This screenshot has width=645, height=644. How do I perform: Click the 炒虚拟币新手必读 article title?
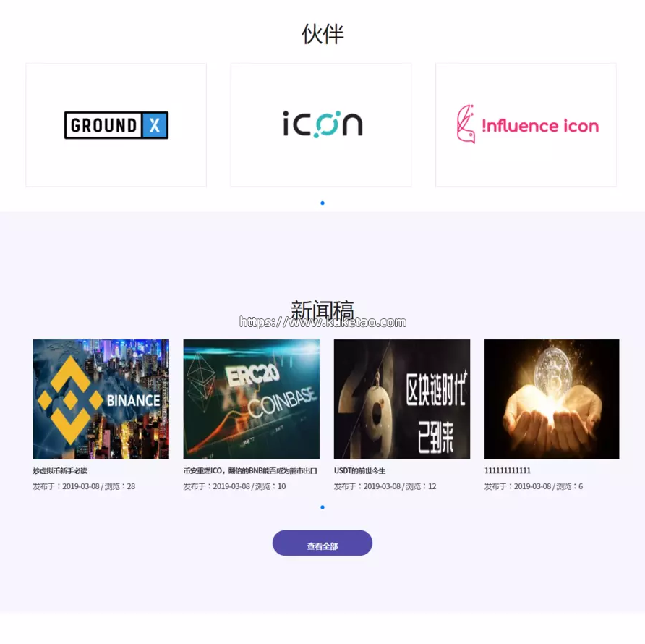(60, 470)
